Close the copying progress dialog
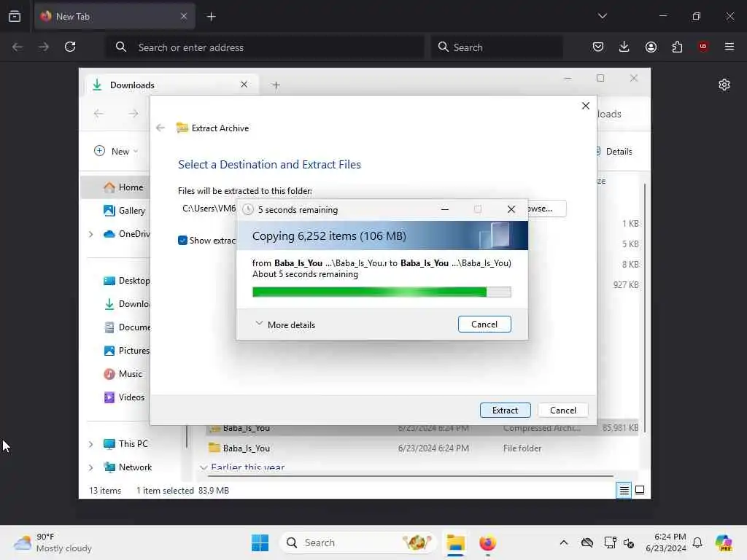Image resolution: width=747 pixels, height=560 pixels. click(x=511, y=209)
